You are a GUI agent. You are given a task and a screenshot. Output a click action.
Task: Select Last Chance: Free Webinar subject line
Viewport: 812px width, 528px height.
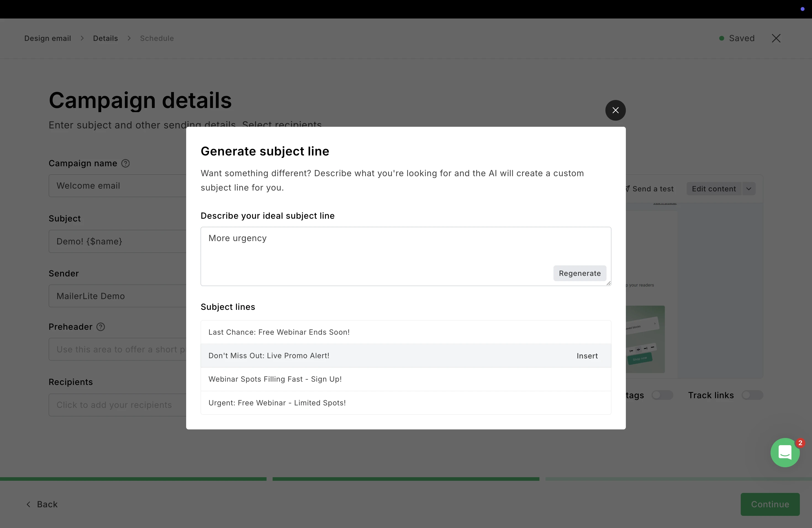pyautogui.click(x=279, y=332)
